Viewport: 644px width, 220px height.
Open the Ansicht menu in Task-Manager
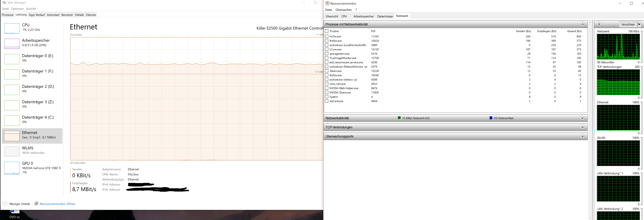[x=31, y=9]
